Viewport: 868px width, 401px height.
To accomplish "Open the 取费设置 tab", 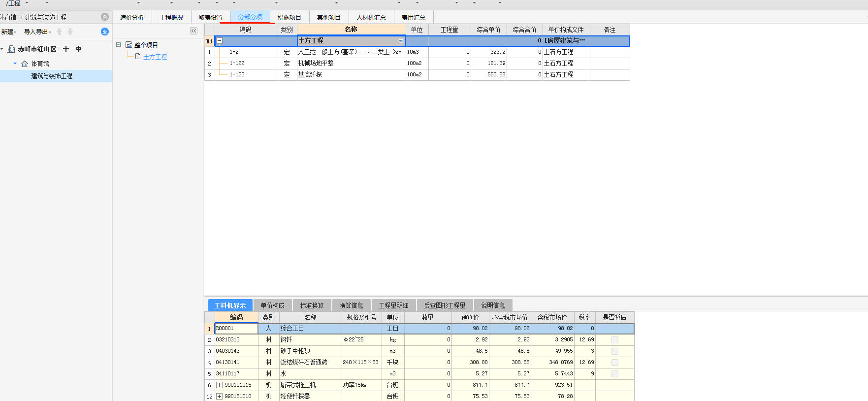I will (211, 17).
